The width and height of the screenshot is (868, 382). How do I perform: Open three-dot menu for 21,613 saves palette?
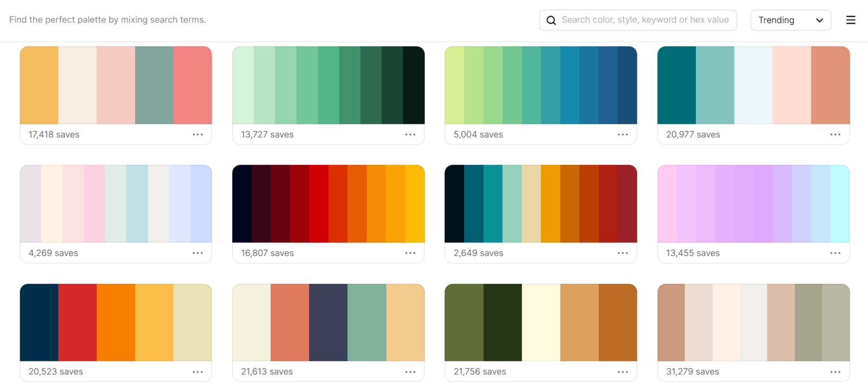(x=410, y=372)
